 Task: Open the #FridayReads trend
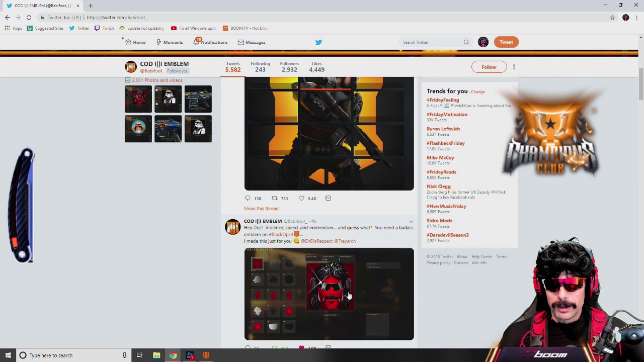coord(441,172)
